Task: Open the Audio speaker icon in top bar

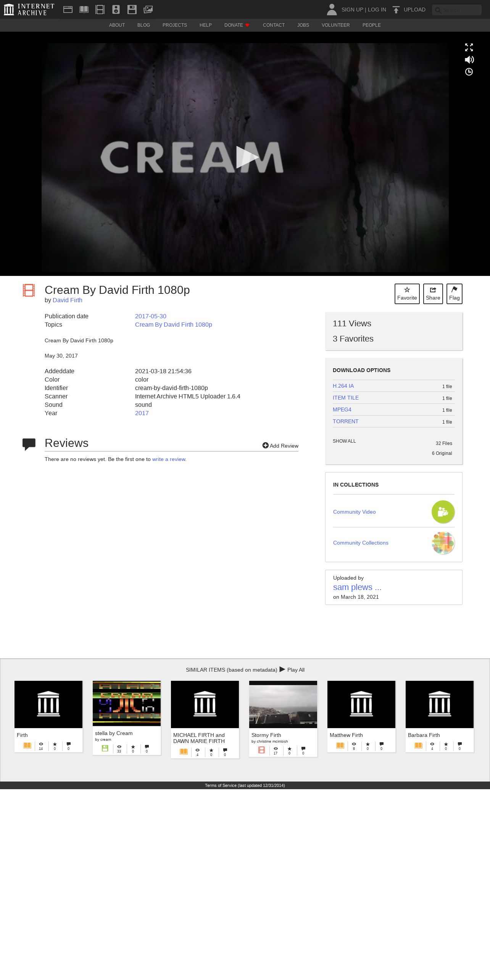Action: point(116,10)
